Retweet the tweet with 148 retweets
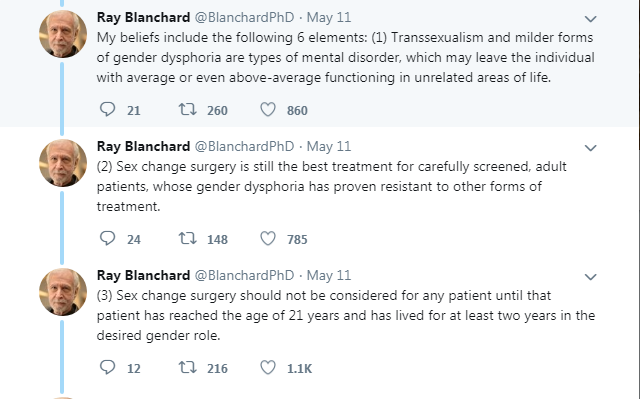This screenshot has width=640, height=399. [x=188, y=239]
